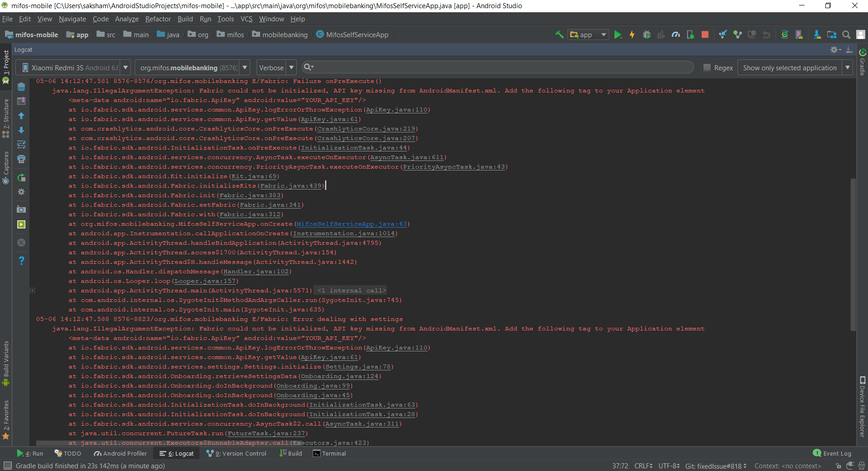This screenshot has width=868, height=471.
Task: Open the Xiaomi Redmi 3S device dropdown
Action: click(x=126, y=67)
